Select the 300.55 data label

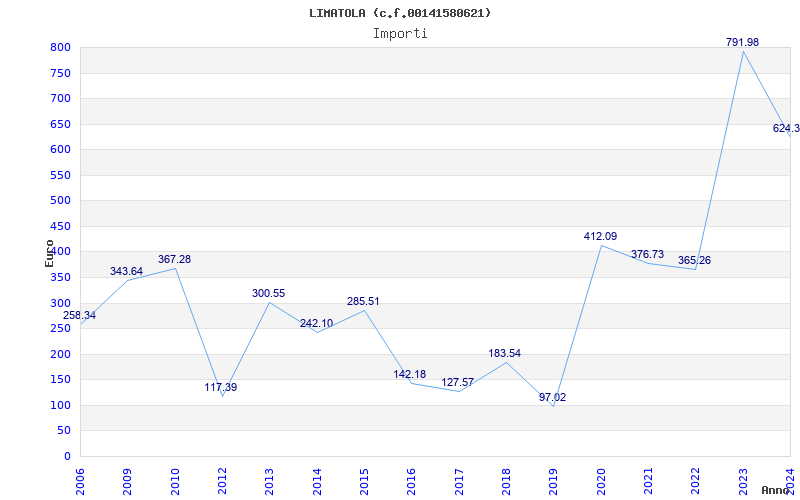tap(268, 293)
